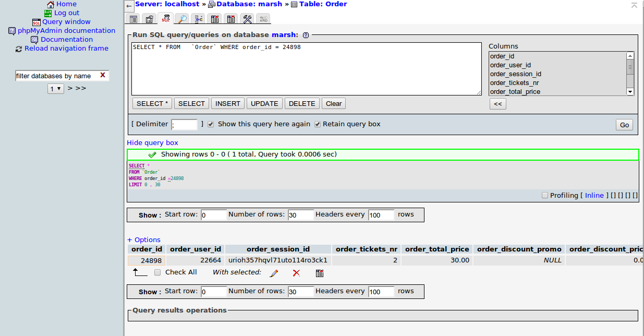644x336 pixels.
Task: Click into the SQL query text area
Action: pyautogui.click(x=306, y=69)
